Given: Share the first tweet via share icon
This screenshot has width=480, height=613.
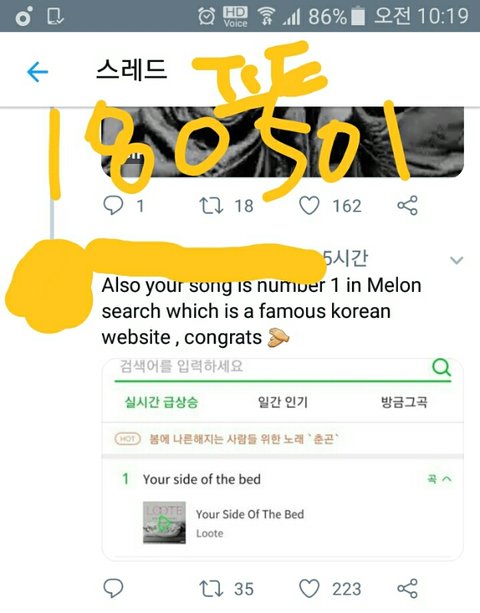Looking at the screenshot, I should [408, 206].
